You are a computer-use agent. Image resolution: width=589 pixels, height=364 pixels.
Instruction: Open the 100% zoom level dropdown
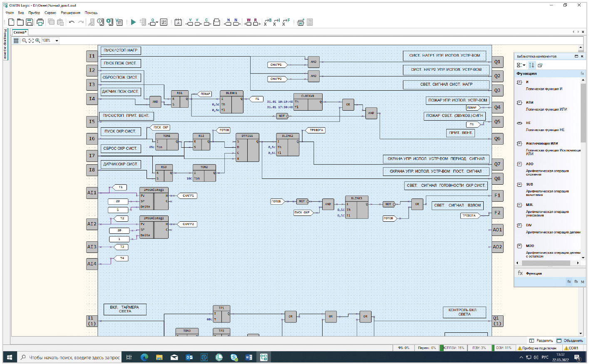coord(57,40)
